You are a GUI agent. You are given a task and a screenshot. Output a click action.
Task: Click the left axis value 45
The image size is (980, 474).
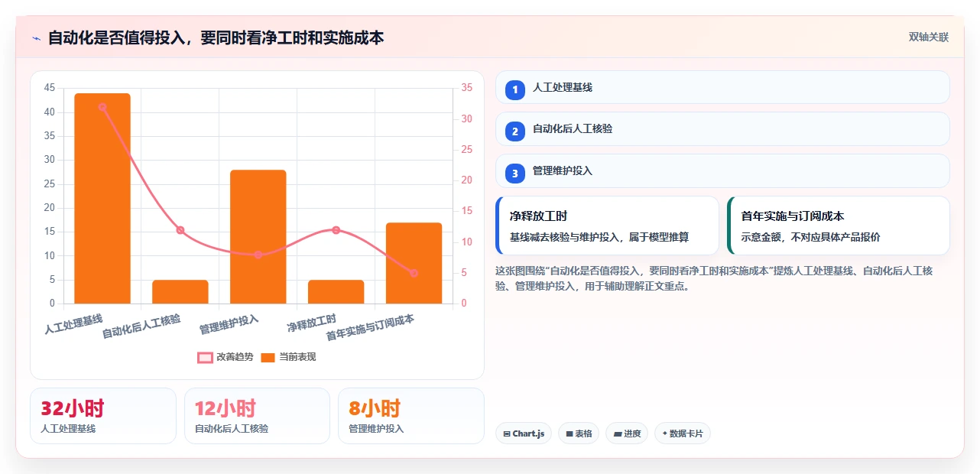pos(50,88)
